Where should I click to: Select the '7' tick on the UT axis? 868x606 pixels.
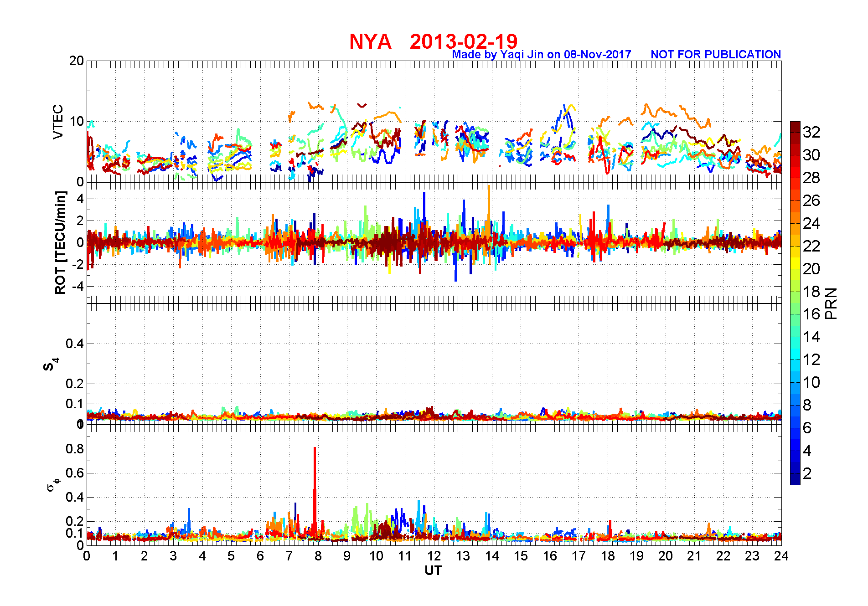point(289,556)
